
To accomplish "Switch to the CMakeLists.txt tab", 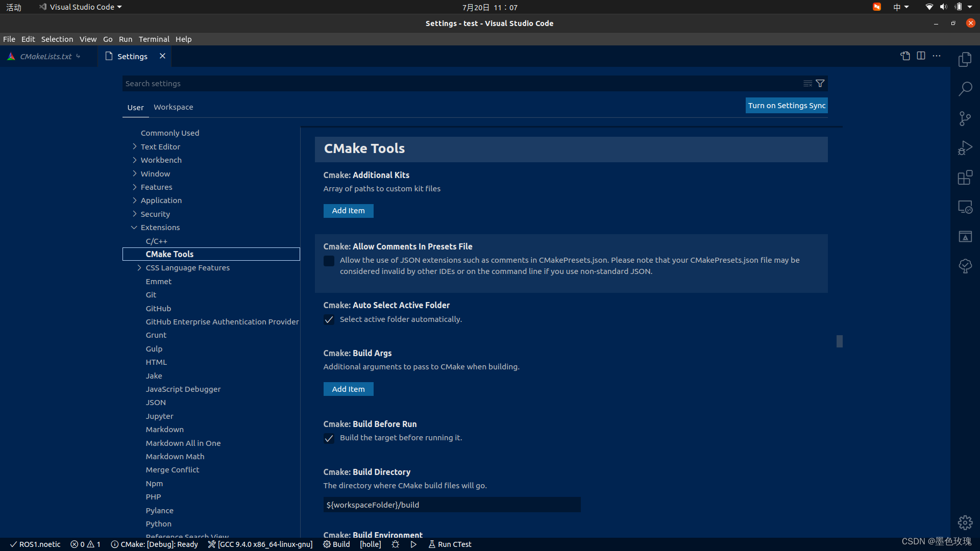I will pyautogui.click(x=46, y=56).
